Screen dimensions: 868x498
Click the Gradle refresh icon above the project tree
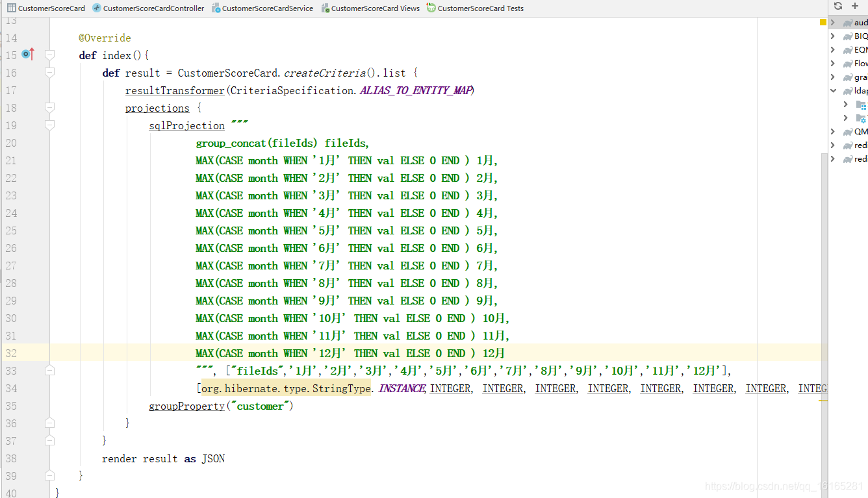(838, 6)
